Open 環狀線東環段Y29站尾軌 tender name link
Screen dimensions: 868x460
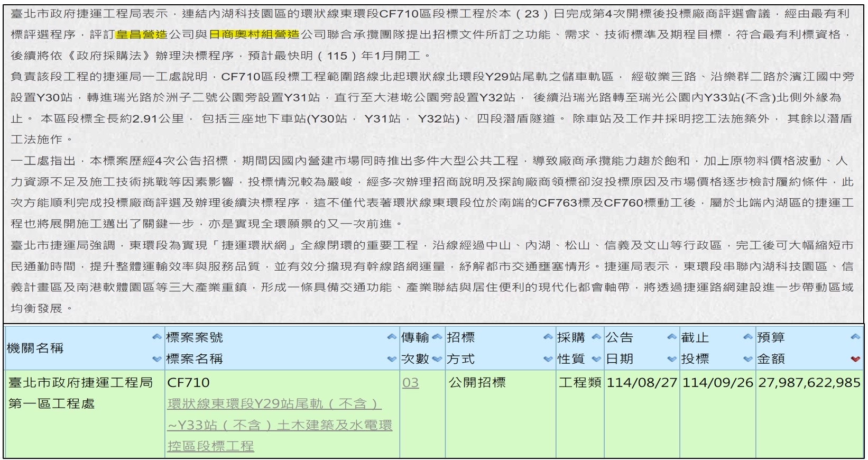coord(274,404)
